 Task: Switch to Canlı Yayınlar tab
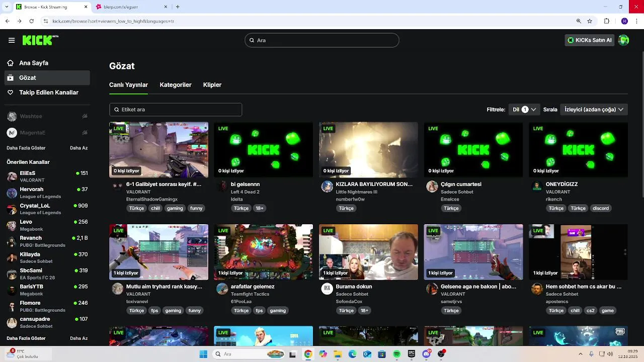128,85
